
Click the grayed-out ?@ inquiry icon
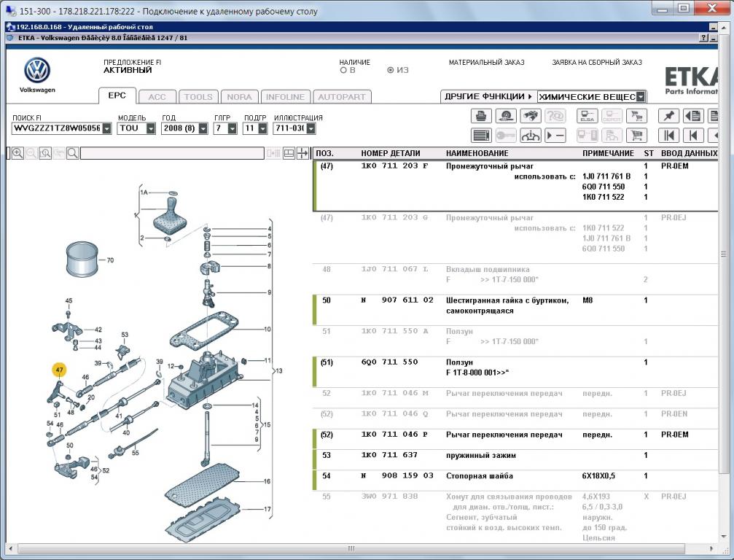(x=555, y=116)
